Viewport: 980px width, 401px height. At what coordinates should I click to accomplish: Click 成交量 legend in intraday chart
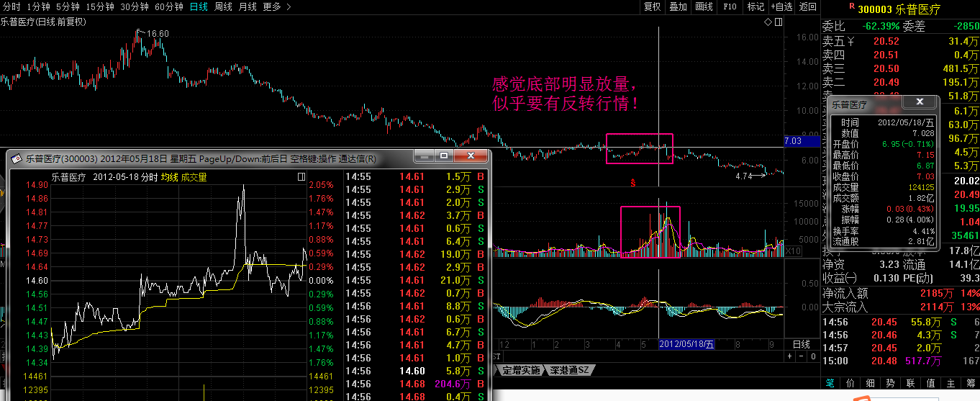(x=194, y=177)
